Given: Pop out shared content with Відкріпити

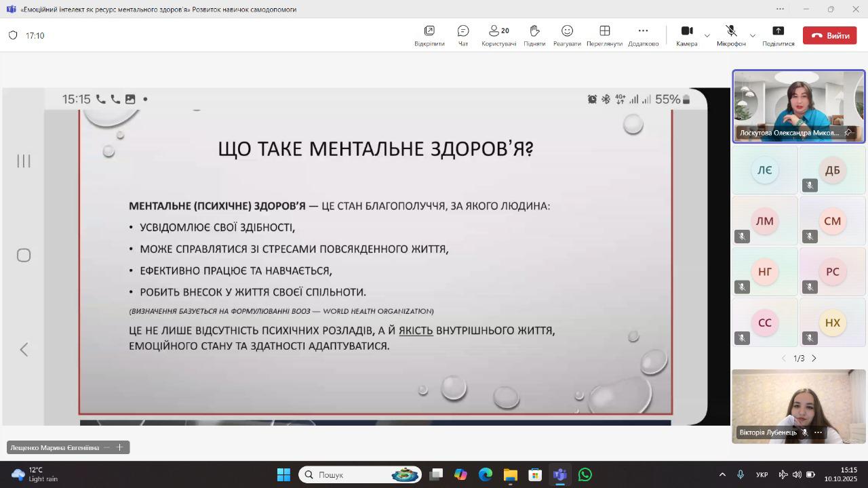Looking at the screenshot, I should point(429,35).
